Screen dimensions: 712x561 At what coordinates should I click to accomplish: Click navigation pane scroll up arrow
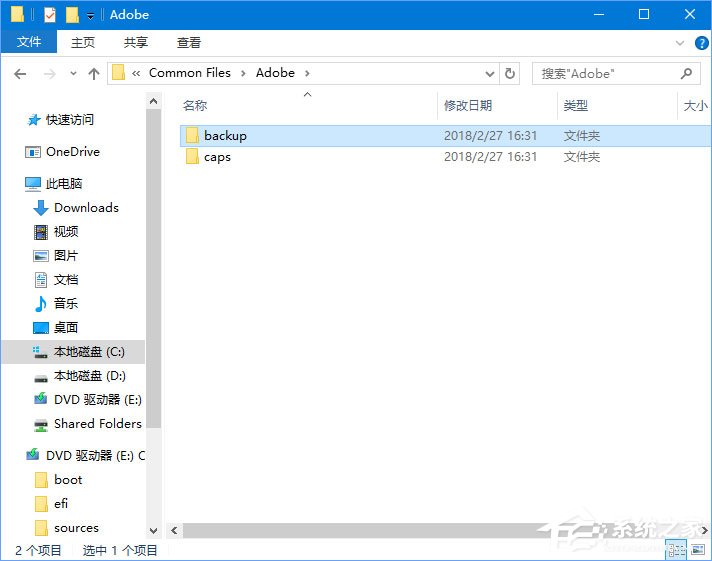tap(153, 101)
